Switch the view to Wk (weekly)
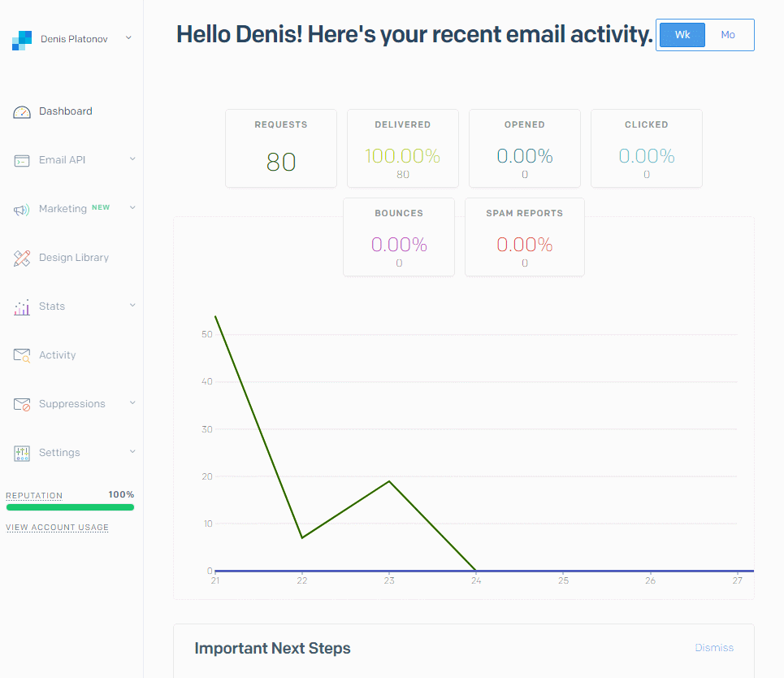 pos(682,35)
